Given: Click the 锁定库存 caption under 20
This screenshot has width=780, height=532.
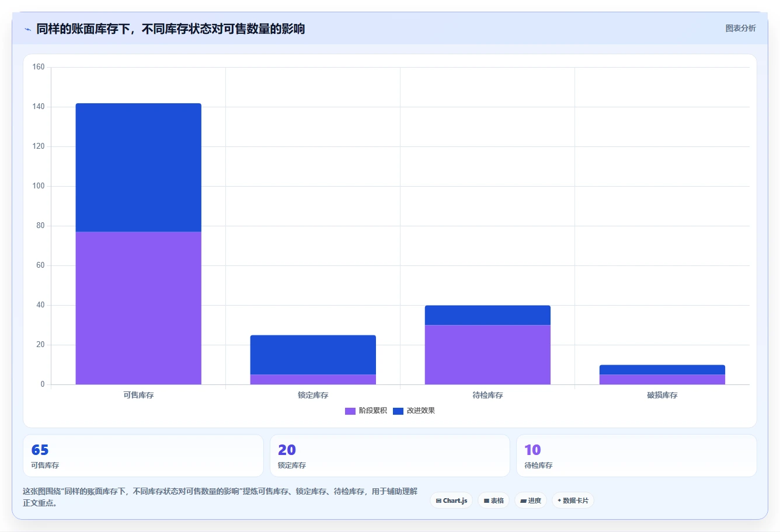Looking at the screenshot, I should pos(292,466).
